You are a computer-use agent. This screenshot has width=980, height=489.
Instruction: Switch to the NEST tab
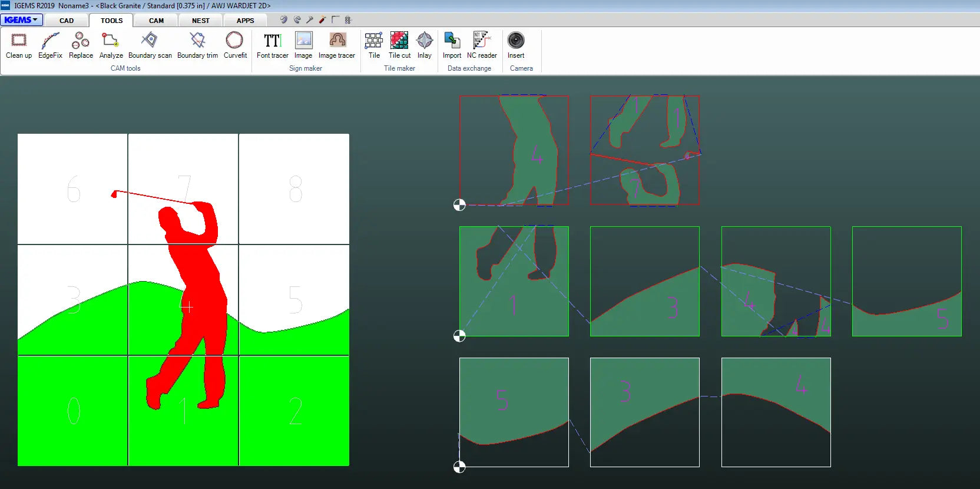200,21
